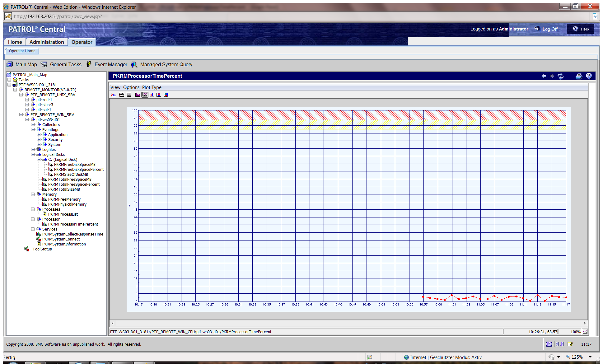Expand the ptf-red-1 tree node
The height and width of the screenshot is (364, 603).
tap(27, 100)
